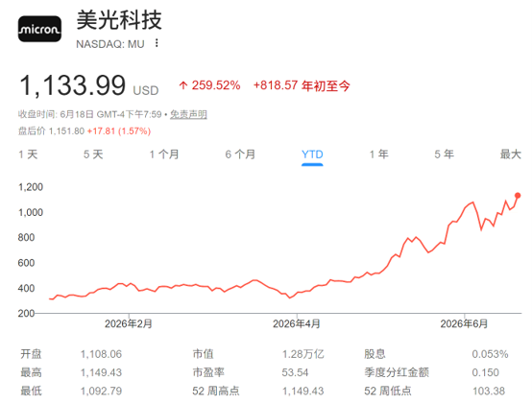This screenshot has width=532, height=404.
Task: Click the 2026年2月 axis label
Action: (129, 324)
